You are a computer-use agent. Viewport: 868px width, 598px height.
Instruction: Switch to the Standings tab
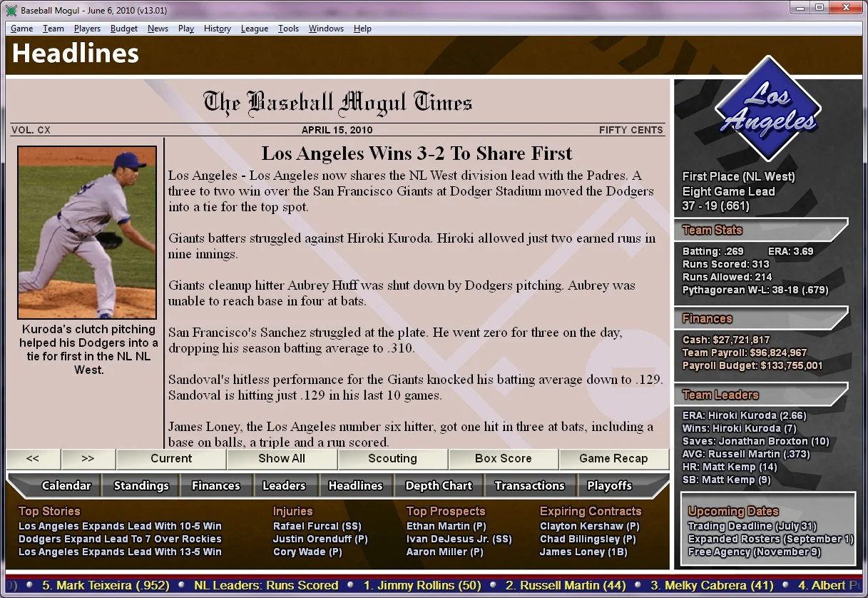point(141,485)
